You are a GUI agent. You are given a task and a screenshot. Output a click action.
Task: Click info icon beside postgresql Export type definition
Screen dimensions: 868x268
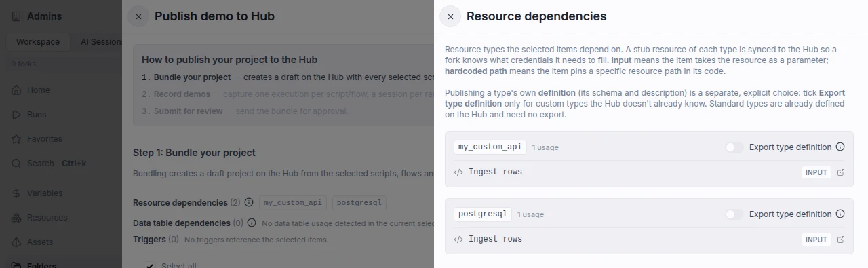pyautogui.click(x=840, y=214)
